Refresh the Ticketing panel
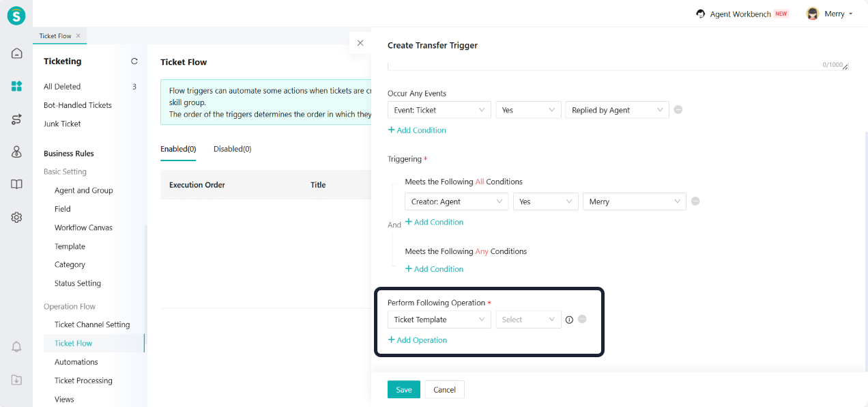The width and height of the screenshot is (868, 407). (x=134, y=61)
